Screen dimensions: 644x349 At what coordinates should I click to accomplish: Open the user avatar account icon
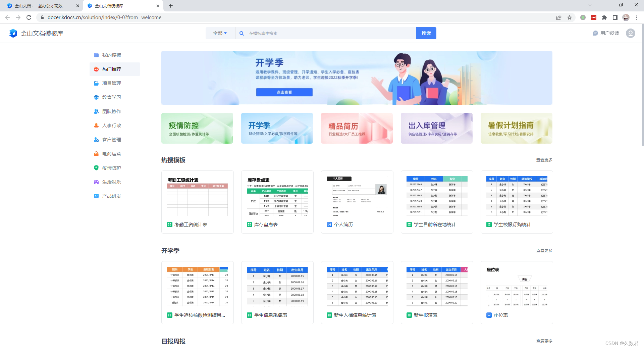631,33
